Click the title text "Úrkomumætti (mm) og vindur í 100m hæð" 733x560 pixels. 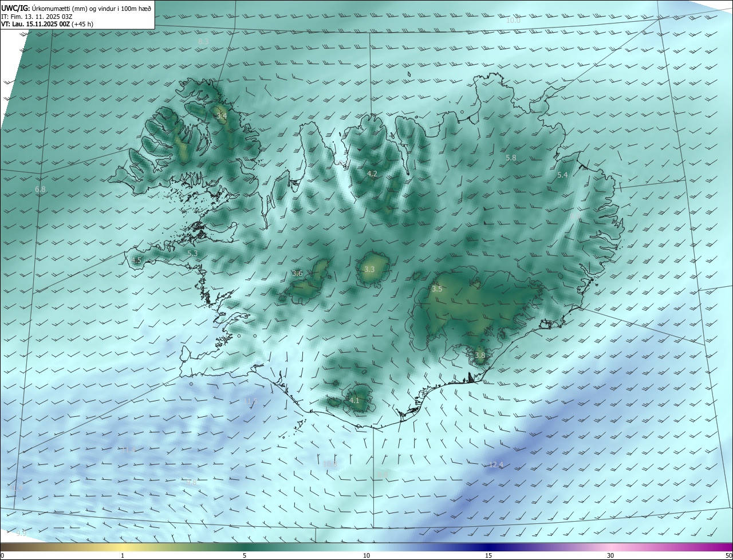[92, 7]
